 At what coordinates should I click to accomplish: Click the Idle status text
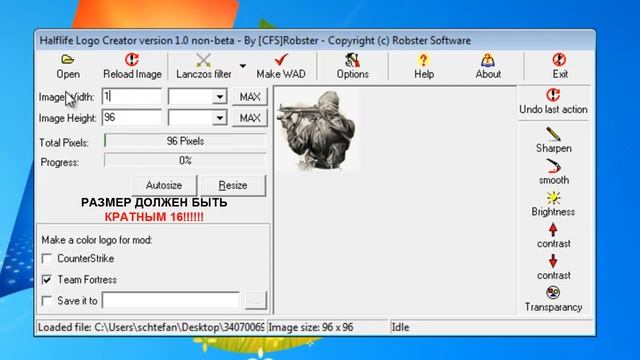tap(400, 327)
